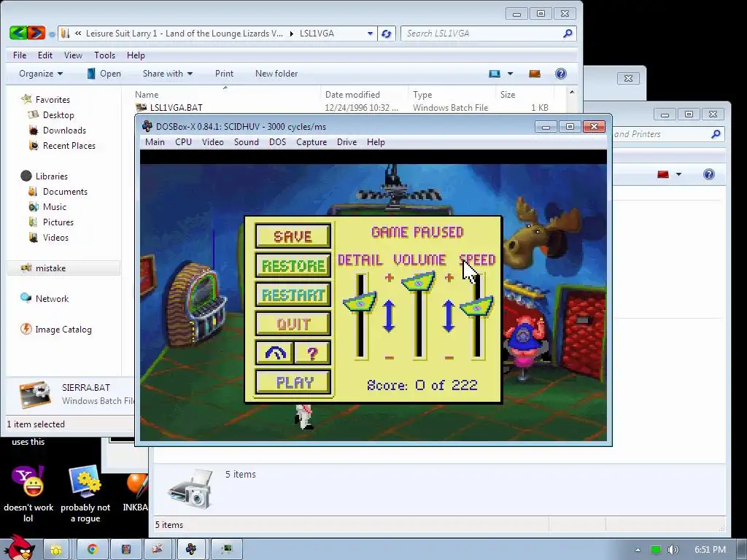The image size is (747, 560).
Task: Expand the address bar history dropdown
Action: point(370,34)
